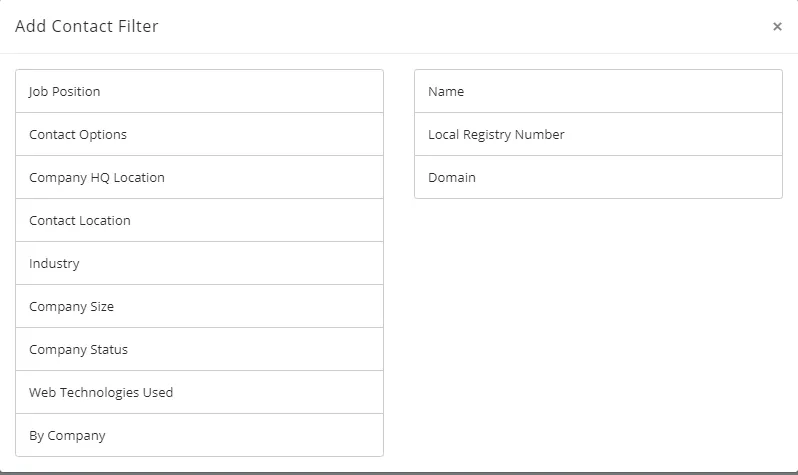Add the Company Status filter

199,349
